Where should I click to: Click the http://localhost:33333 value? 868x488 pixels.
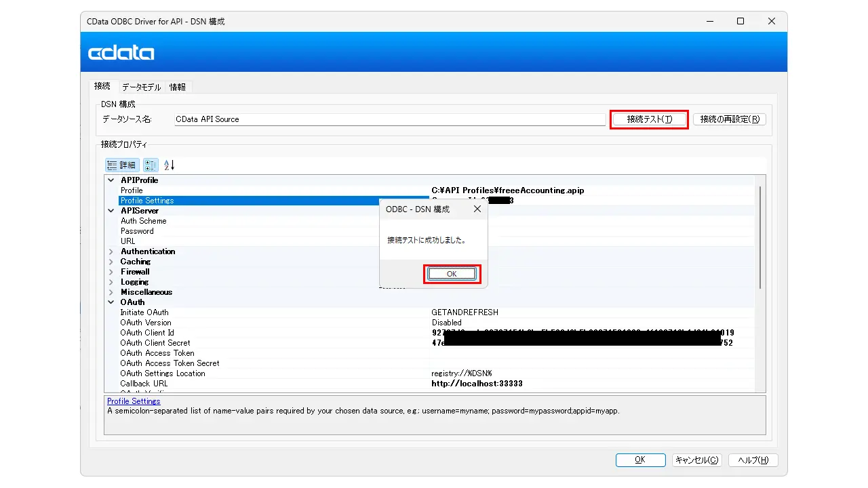click(x=477, y=384)
